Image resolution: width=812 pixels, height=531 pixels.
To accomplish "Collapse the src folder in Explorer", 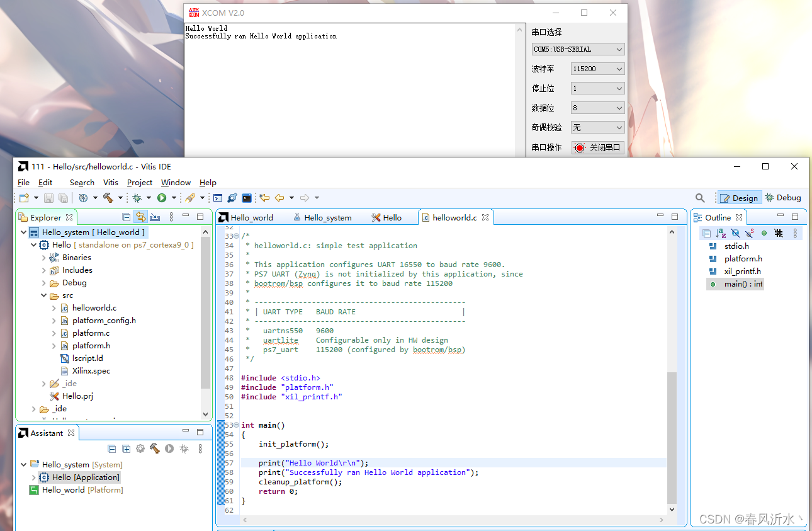I will (x=43, y=295).
